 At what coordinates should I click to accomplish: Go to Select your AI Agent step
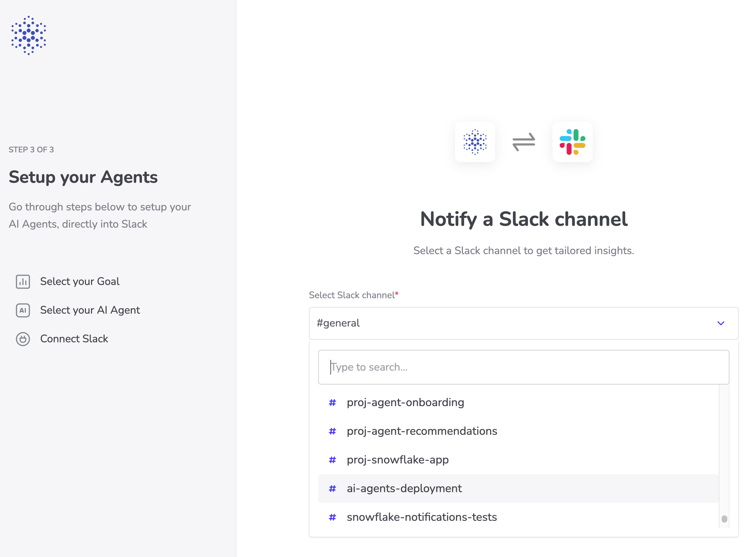[x=90, y=310]
